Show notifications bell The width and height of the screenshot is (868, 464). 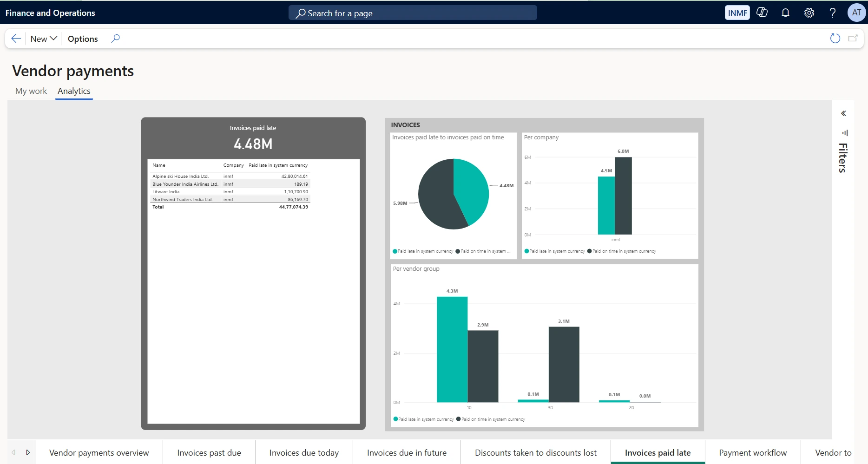[x=785, y=13]
